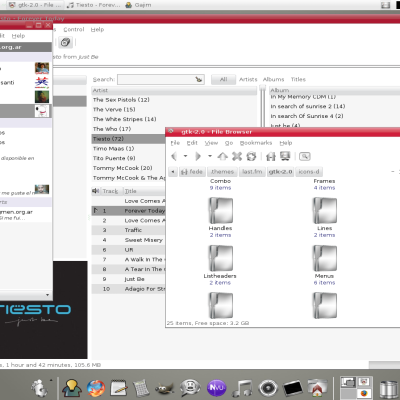Select the Artists search filter
400x400 pixels.
pos(248,79)
